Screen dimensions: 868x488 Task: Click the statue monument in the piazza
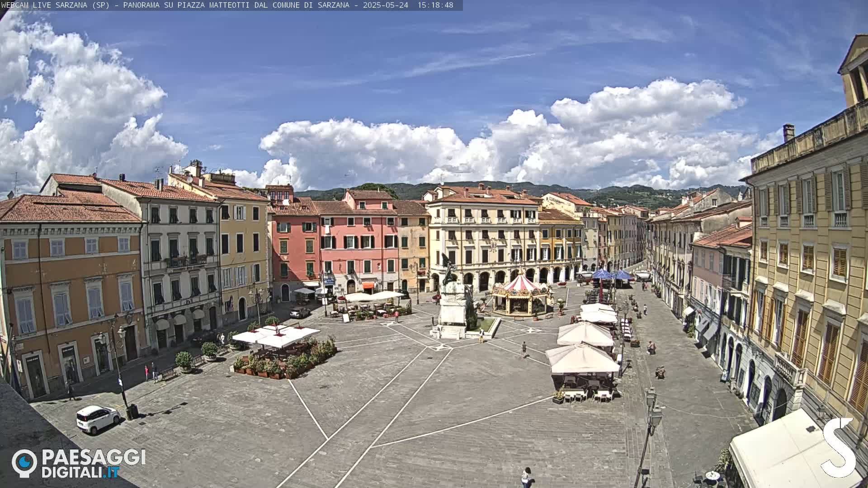tap(453, 303)
